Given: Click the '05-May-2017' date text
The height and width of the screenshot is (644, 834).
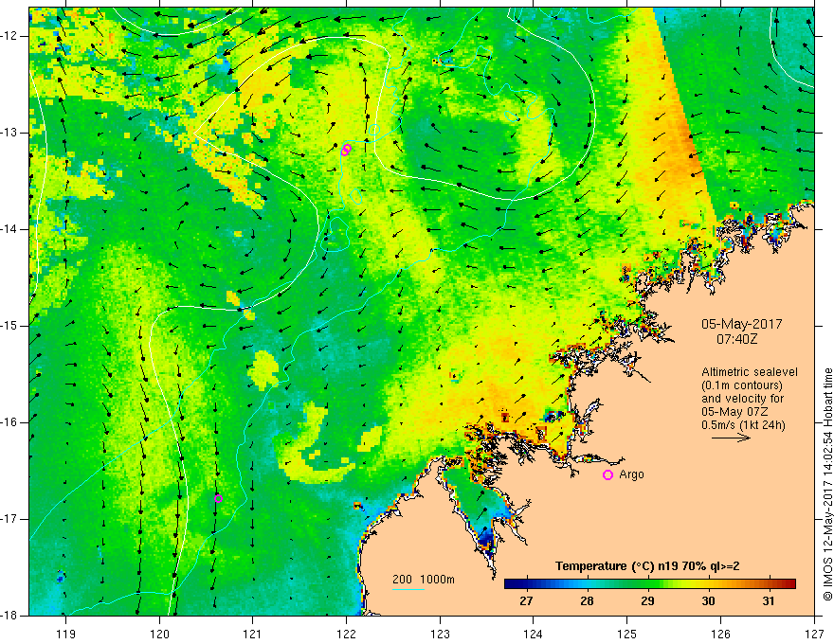Looking at the screenshot, I should pos(741,324).
